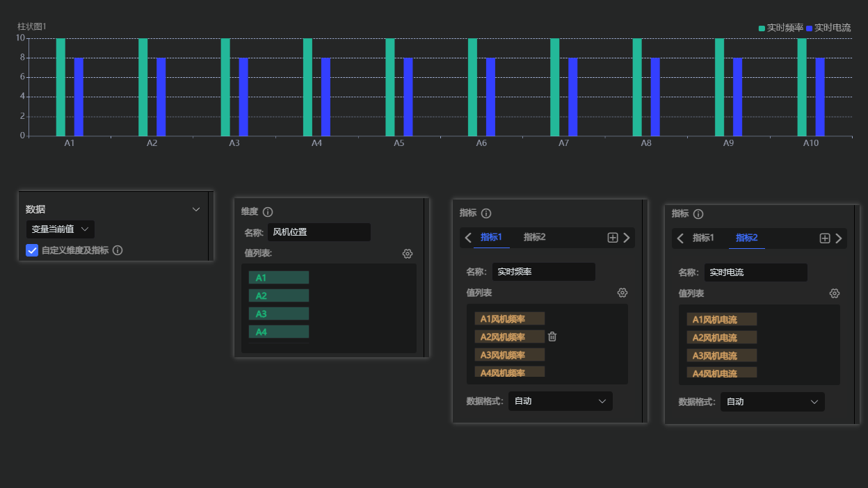Image resolution: width=868 pixels, height=488 pixels.
Task: Toggle 实时频率 series in chart legend
Action: coord(781,28)
